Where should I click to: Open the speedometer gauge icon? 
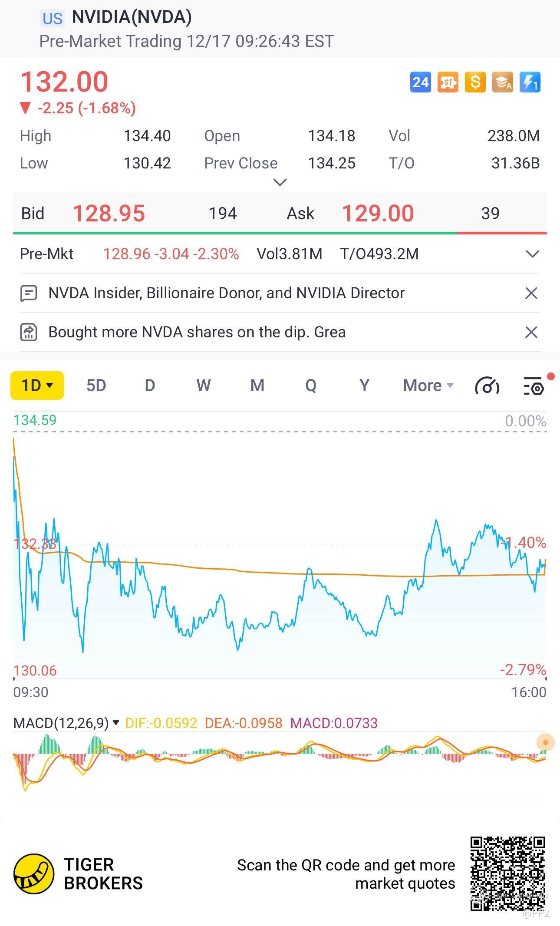click(487, 386)
